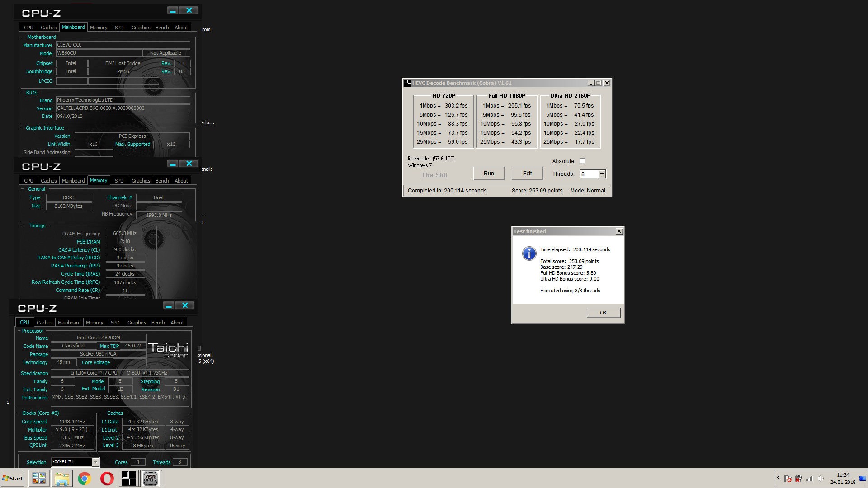
Task: Open the Threads dropdown in HEVC Benchmark
Action: [602, 174]
